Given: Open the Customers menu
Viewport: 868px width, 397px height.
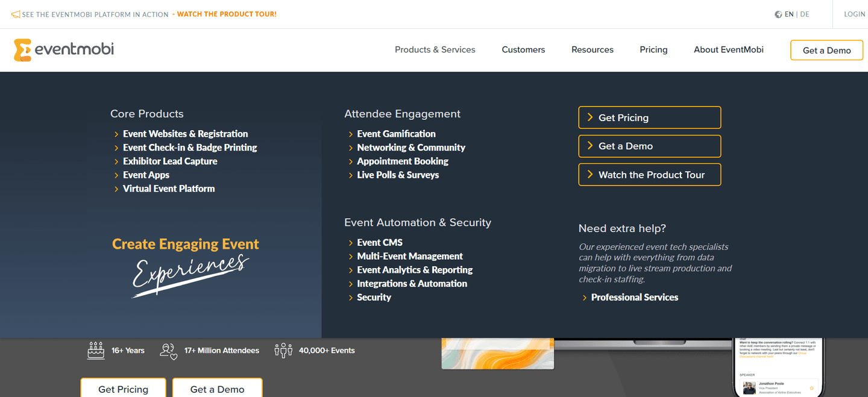Looking at the screenshot, I should (523, 50).
